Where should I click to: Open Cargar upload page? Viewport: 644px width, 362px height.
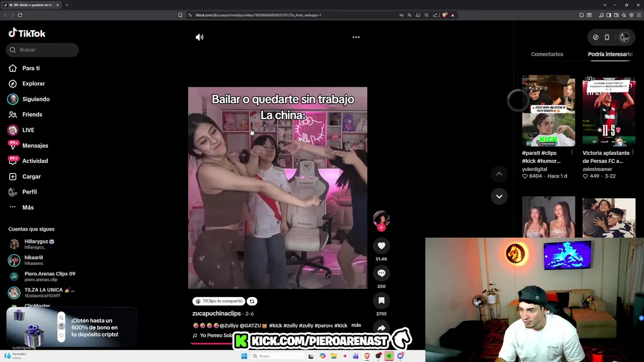point(25,176)
